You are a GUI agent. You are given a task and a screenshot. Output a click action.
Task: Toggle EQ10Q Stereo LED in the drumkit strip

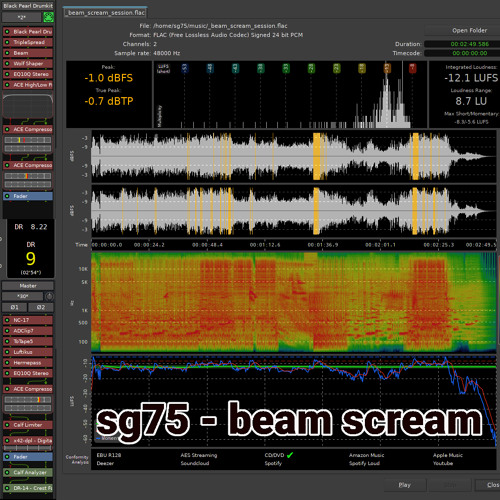(x=7, y=74)
